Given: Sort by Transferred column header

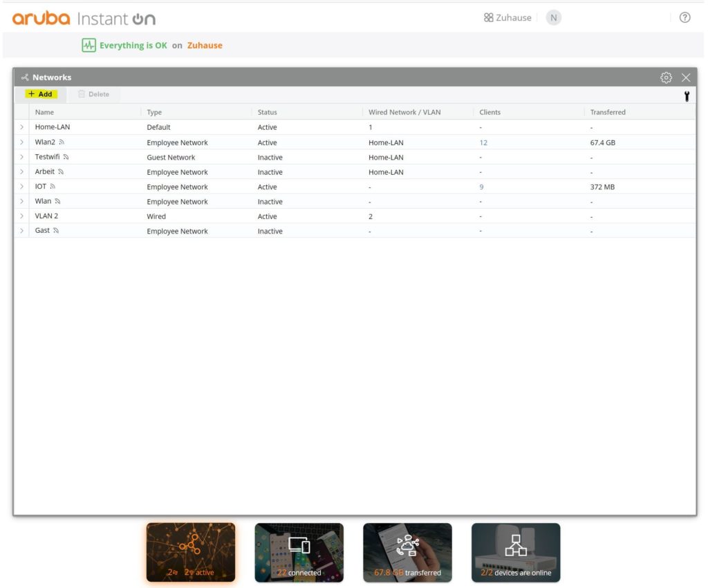Looking at the screenshot, I should [x=608, y=112].
